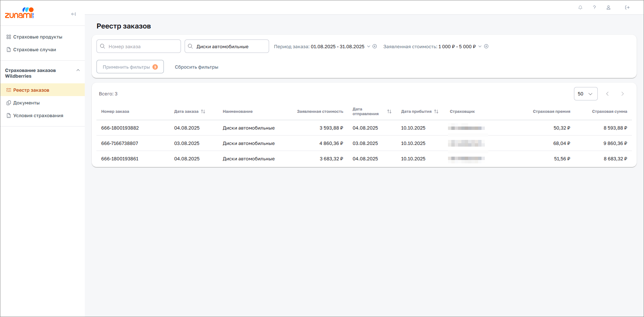
Task: Clear the declared value filter
Action: pos(486,47)
